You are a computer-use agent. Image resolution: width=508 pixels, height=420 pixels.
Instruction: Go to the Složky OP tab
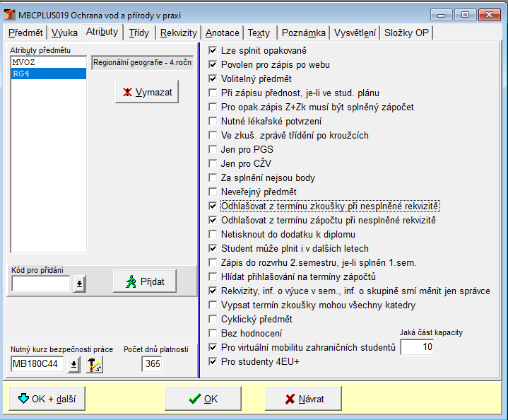[406, 33]
